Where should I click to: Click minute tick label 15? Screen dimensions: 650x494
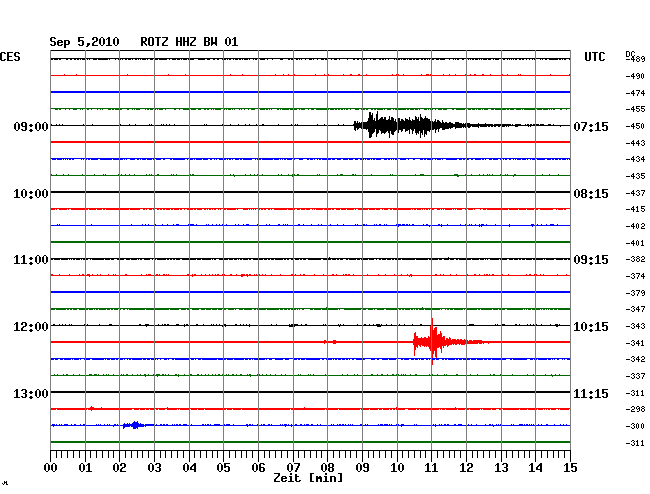click(570, 468)
